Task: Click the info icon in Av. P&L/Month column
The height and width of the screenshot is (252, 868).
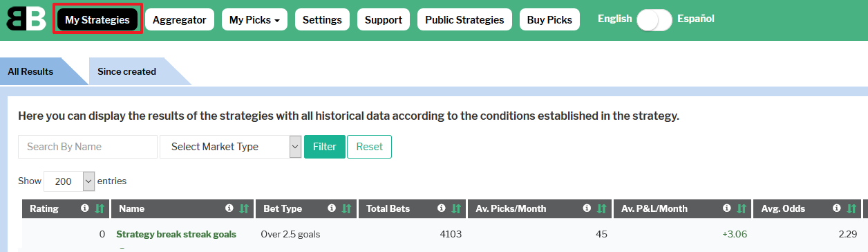Action: [726, 208]
